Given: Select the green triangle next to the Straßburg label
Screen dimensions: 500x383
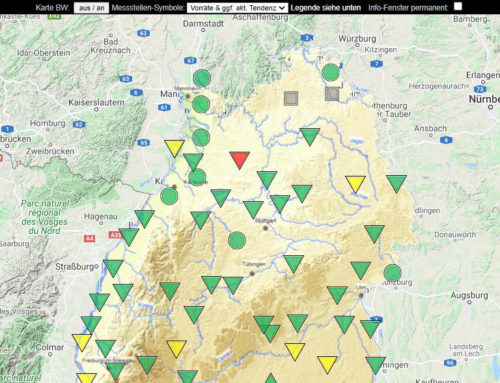Looking at the screenshot, I should coord(113,268).
